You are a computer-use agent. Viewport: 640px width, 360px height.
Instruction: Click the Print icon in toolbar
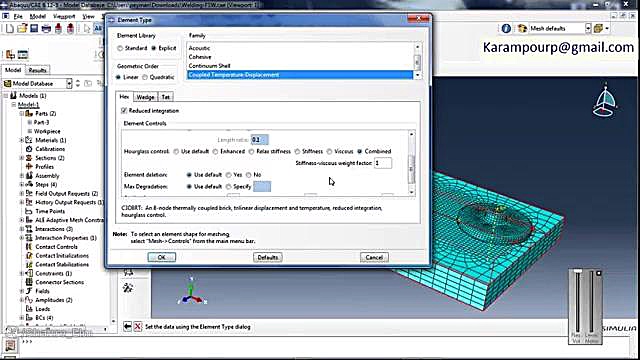point(46,28)
